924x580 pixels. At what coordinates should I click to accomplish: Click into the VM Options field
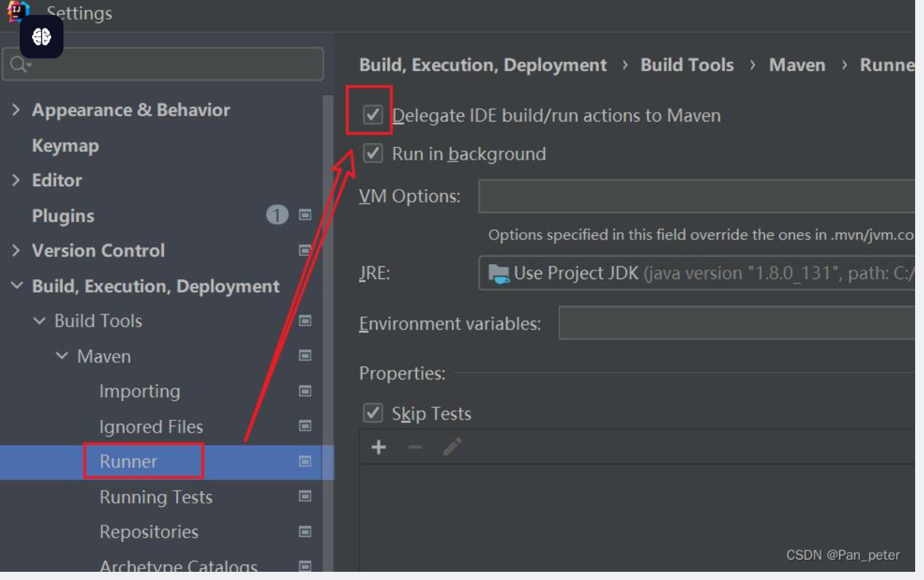coord(696,197)
